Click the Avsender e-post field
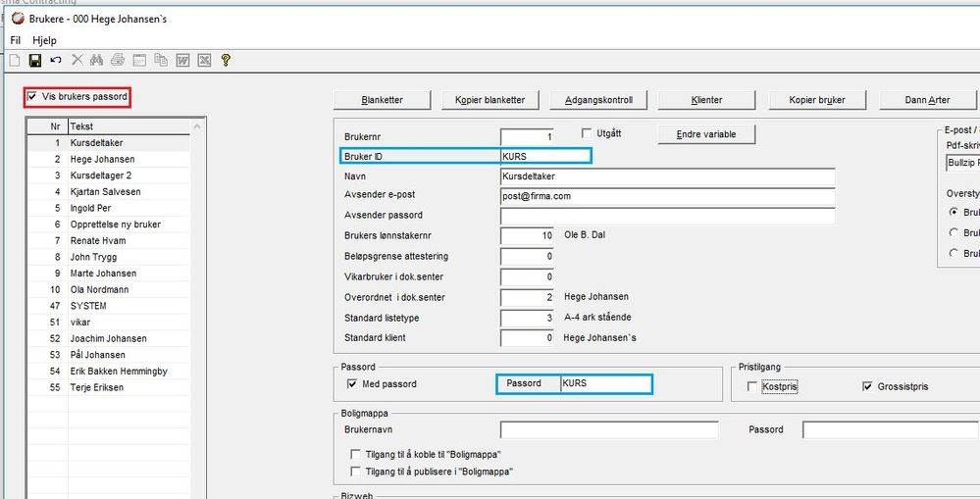This screenshot has height=499, width=980. [x=667, y=196]
